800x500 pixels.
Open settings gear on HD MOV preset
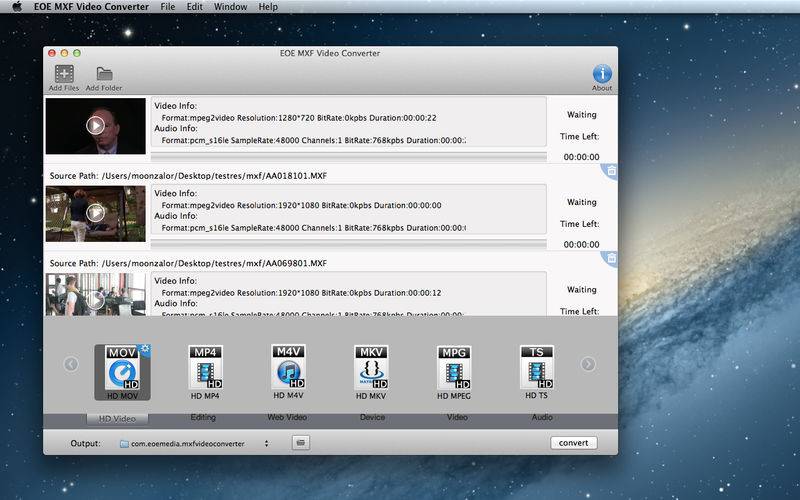click(145, 349)
